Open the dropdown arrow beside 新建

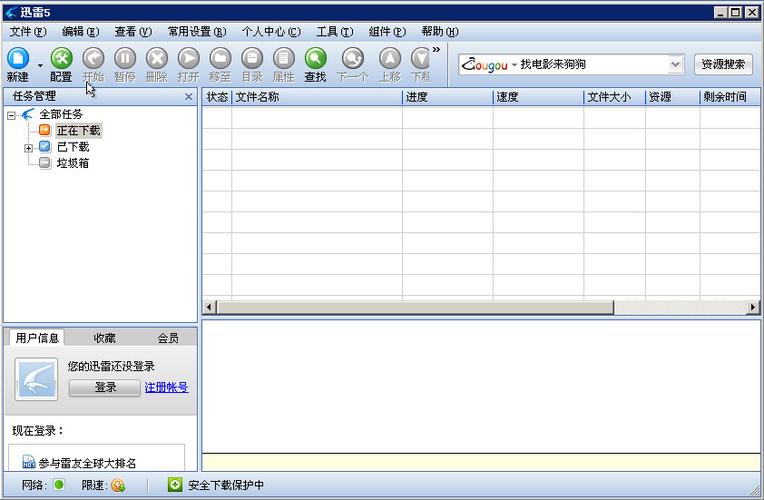(40, 65)
